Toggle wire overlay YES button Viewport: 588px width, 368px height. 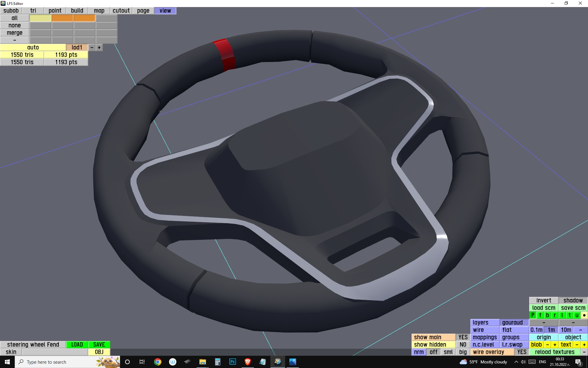[522, 352]
